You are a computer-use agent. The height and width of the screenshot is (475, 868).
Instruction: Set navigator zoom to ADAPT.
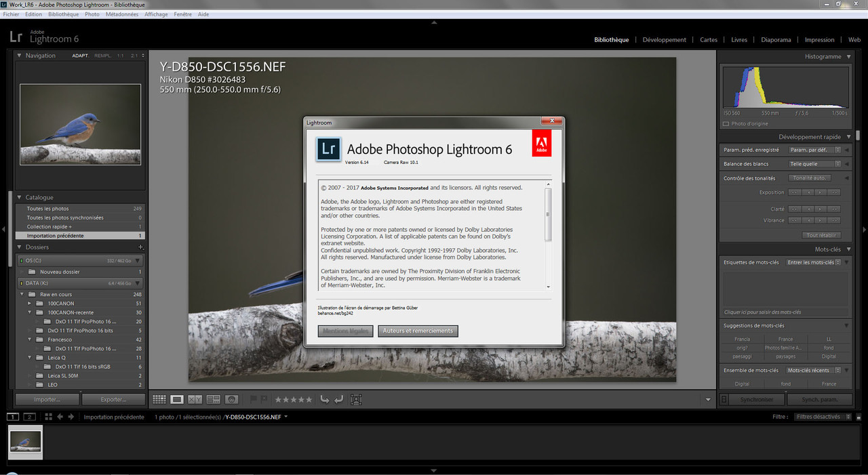pos(80,56)
